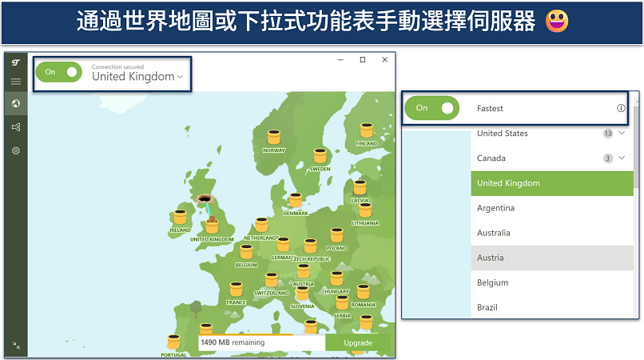Screen dimensions: 644x360
Task: Open the United Kingdom country dropdown
Action: pos(137,77)
